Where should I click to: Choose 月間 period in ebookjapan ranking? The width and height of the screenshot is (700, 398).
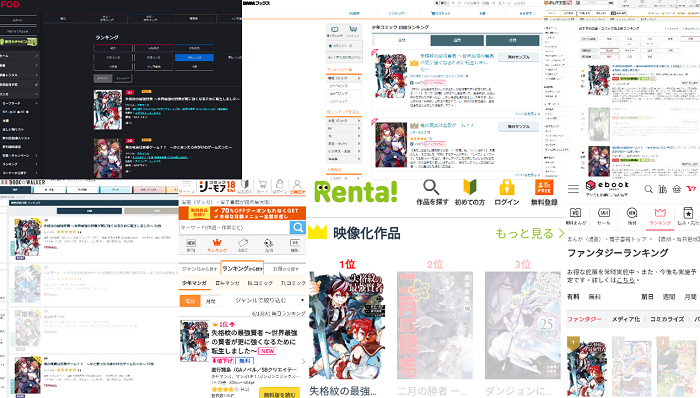click(690, 297)
